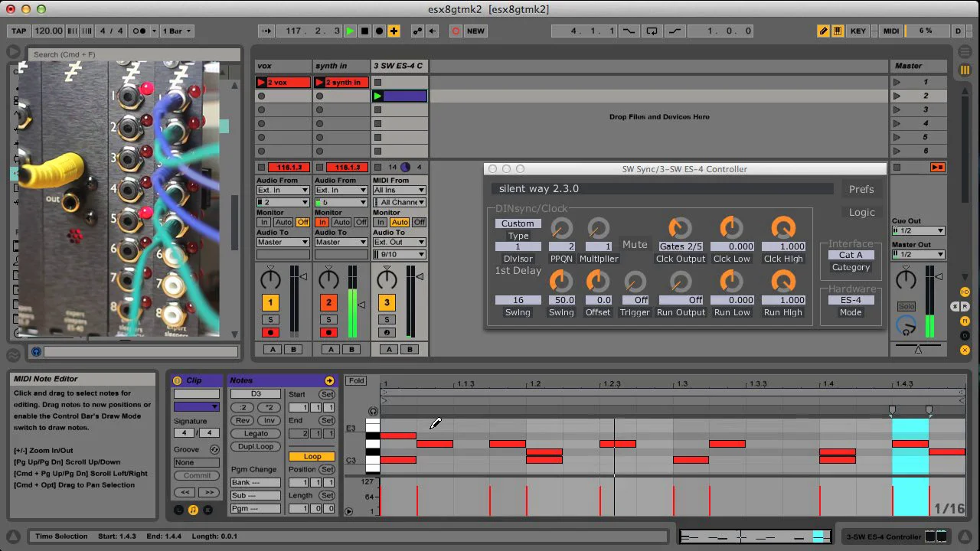Click the Clck High knob
980x551 pixels.
coord(782,228)
